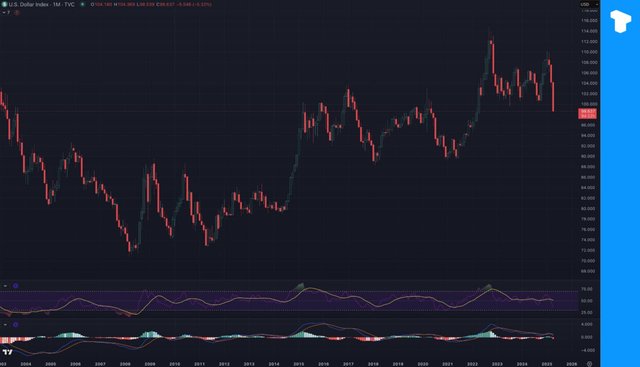This screenshot has width=640, height=367.
Task: Click the 2004 label on time axis
Action: coord(26,364)
